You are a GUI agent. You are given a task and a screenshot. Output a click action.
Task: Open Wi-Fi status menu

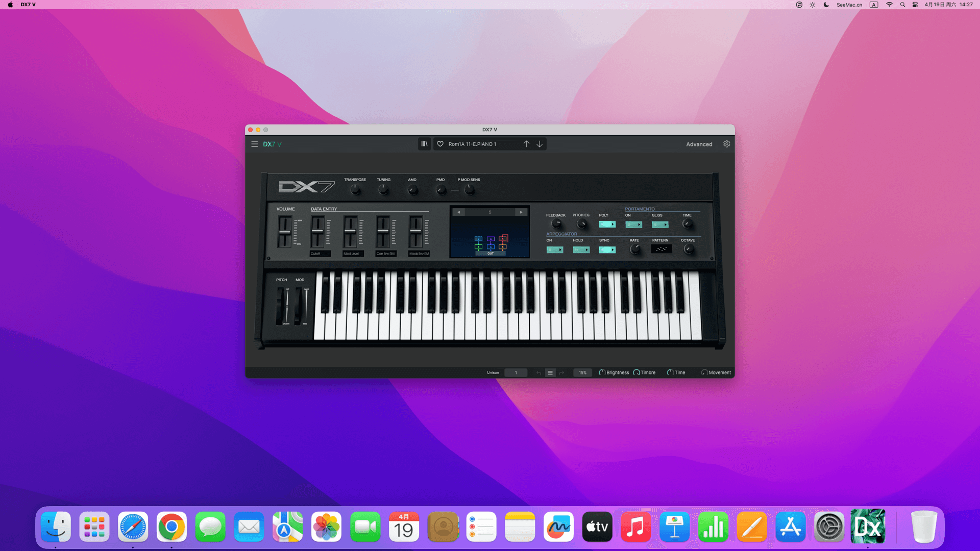pyautogui.click(x=889, y=5)
